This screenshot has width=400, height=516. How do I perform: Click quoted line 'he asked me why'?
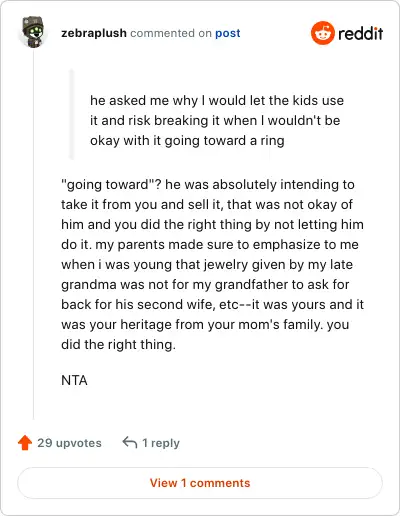pyautogui.click(x=217, y=100)
